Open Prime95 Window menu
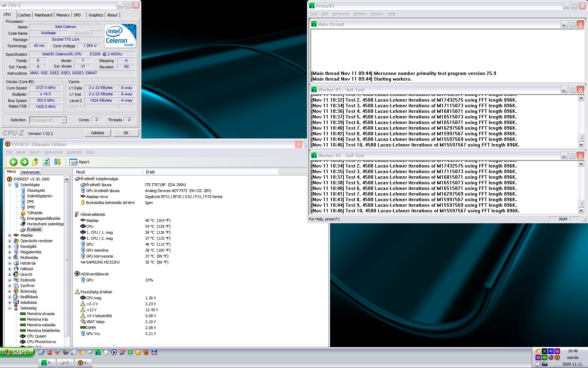Image resolution: width=588 pixels, height=368 pixels. (x=377, y=14)
